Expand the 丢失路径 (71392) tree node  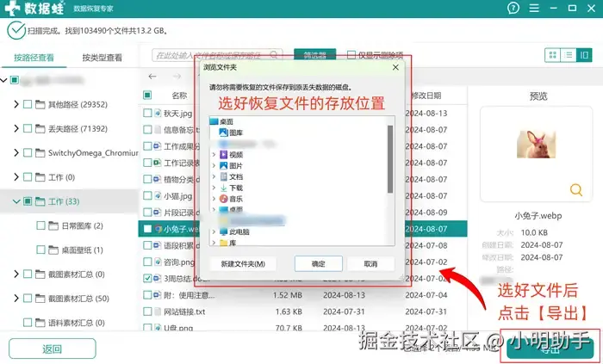click(16, 128)
